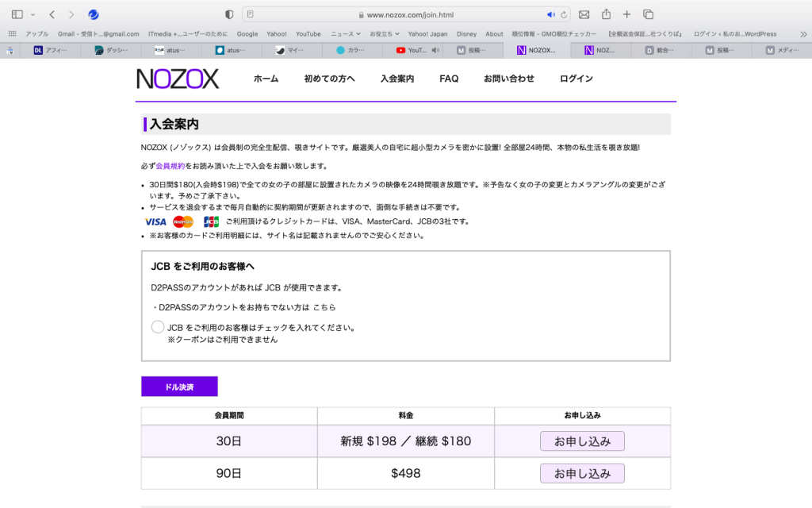
Task: Click the 新規 $198 / 継続 $180 cell
Action: pos(406,441)
